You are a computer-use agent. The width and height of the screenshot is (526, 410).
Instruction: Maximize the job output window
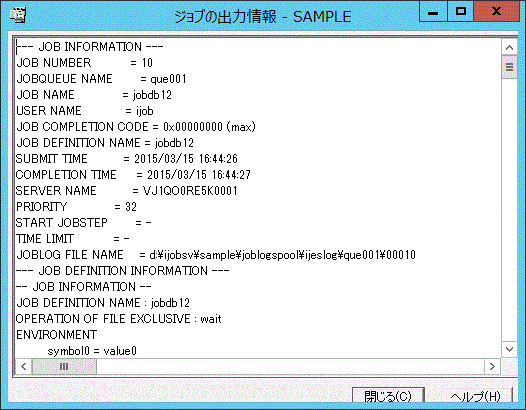pyautogui.click(x=461, y=11)
